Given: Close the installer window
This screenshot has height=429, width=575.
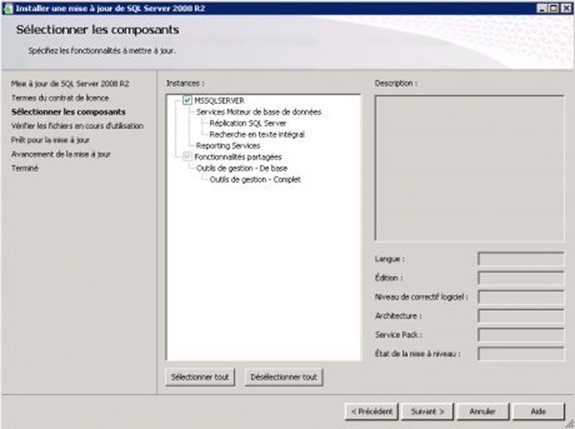Looking at the screenshot, I should tap(566, 8).
